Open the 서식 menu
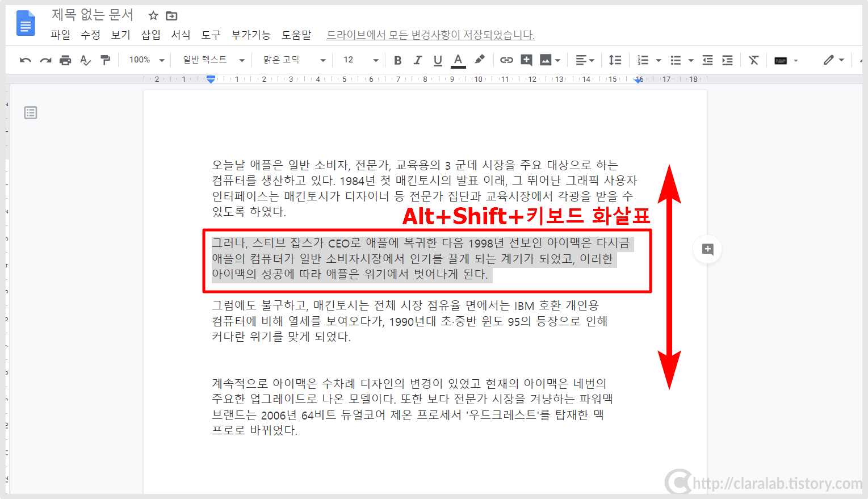 [x=181, y=35]
